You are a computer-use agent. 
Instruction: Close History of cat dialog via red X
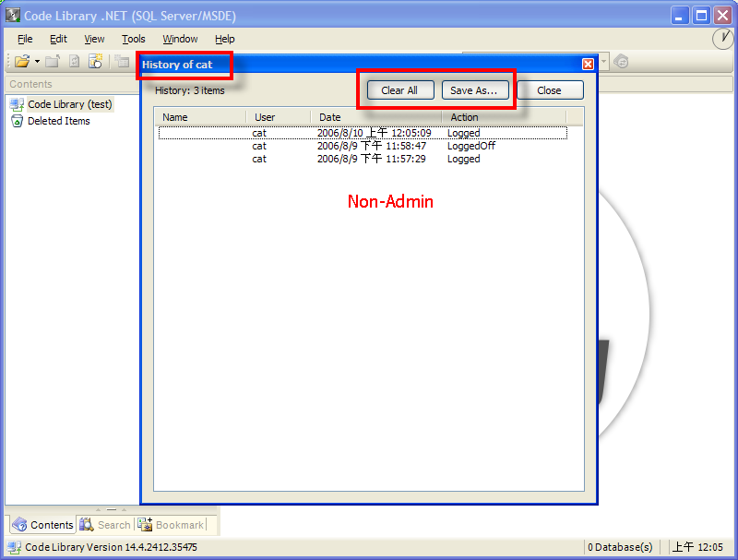(x=588, y=64)
